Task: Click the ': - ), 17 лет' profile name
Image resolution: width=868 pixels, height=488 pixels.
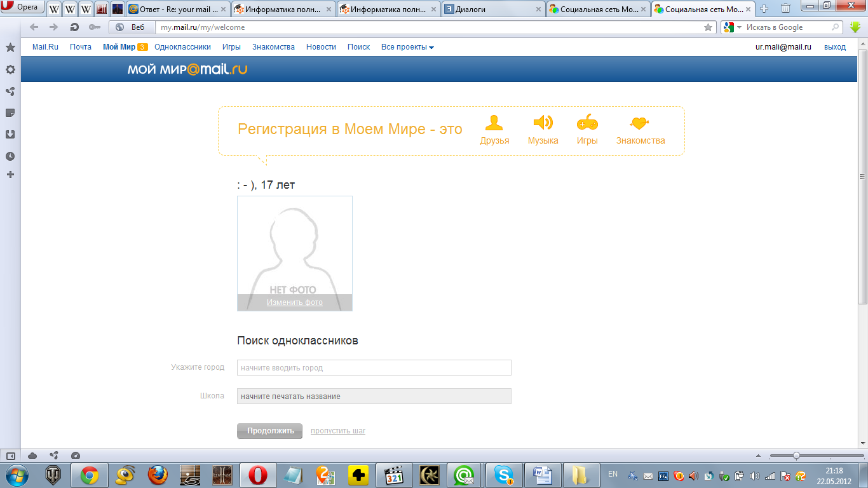Action: [266, 185]
